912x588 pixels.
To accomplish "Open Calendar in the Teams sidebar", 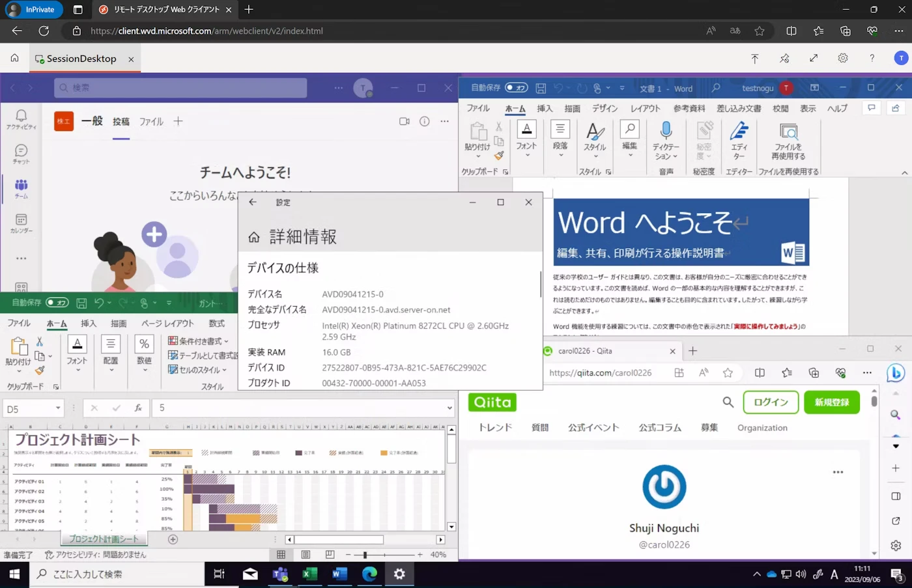I will (21, 223).
